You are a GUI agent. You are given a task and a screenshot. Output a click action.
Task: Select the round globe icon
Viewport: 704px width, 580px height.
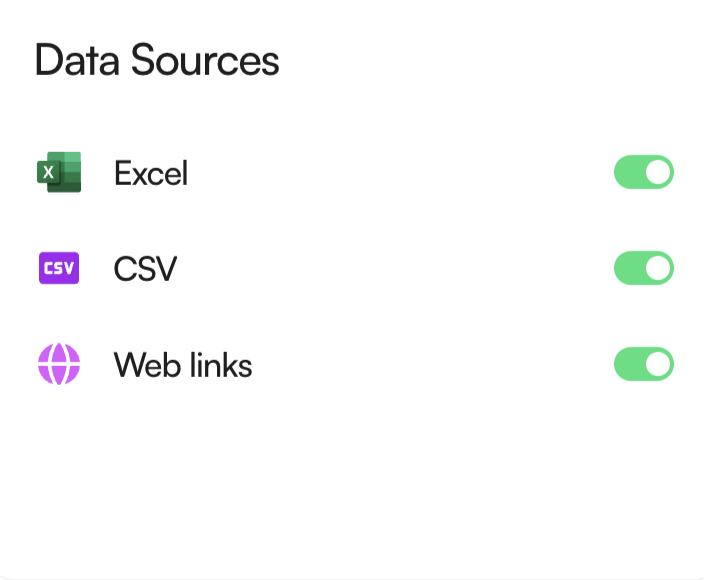59,364
